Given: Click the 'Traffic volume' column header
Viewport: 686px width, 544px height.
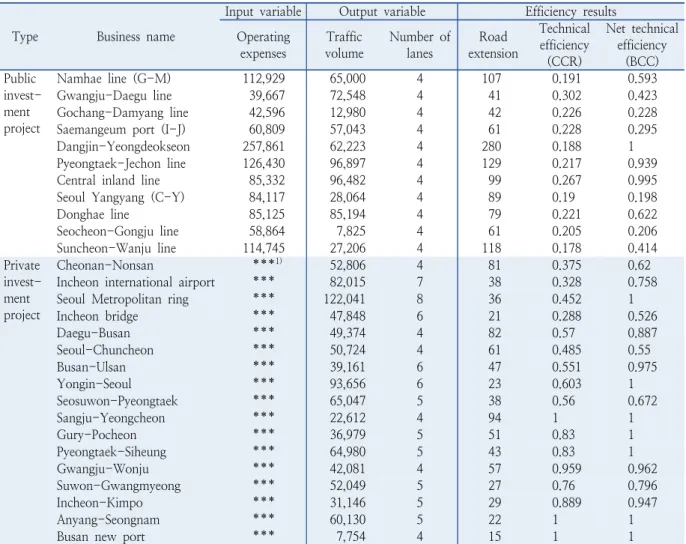Looking at the screenshot, I should (344, 45).
